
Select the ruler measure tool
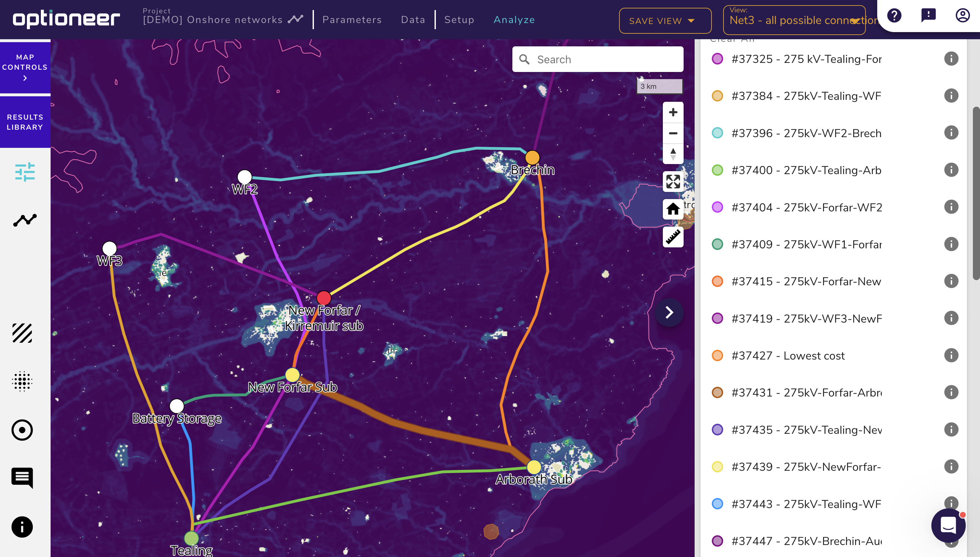click(673, 237)
